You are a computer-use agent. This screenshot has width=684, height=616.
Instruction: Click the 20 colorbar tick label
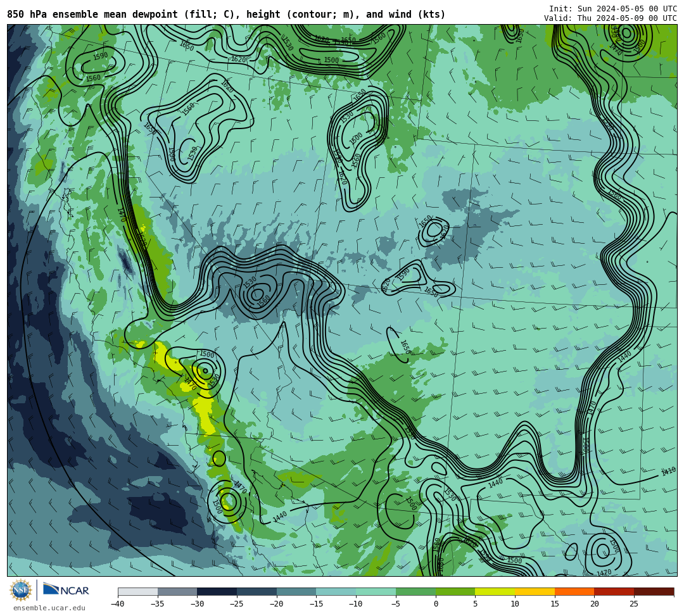595,604
